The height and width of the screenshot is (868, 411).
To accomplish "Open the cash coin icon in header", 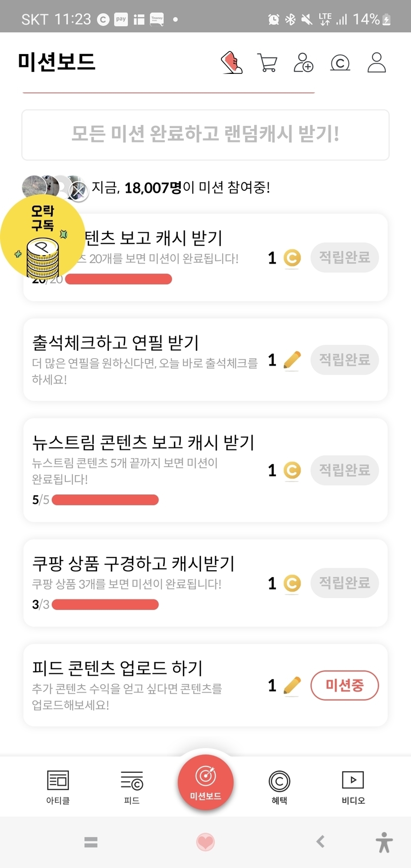I will [340, 63].
